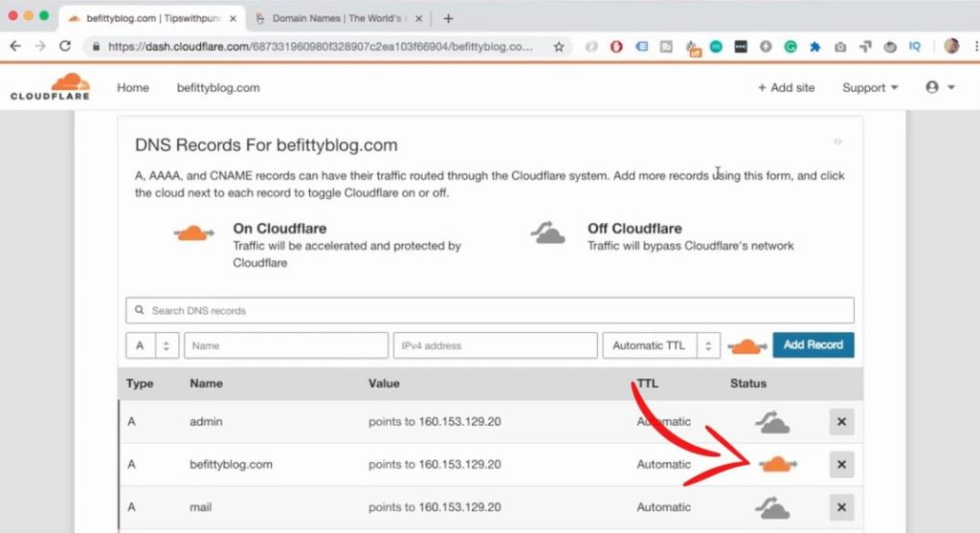Screen dimensions: 980x533
Task: Click befittyblog.com record name cell
Action: point(231,465)
